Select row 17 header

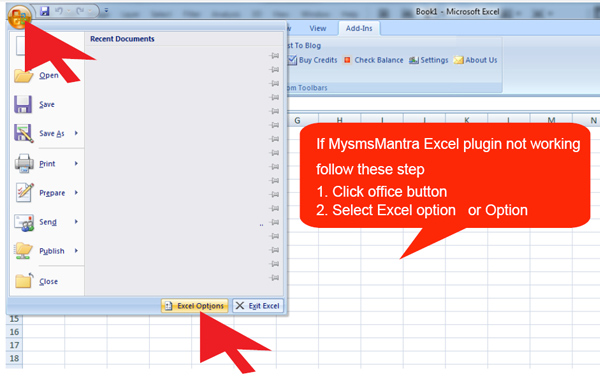[14, 345]
